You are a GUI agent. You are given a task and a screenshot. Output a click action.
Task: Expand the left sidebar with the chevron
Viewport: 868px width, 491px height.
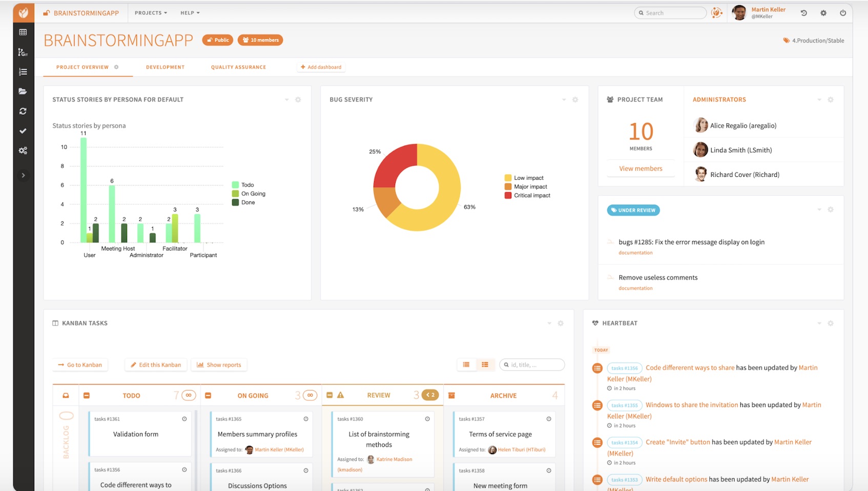(x=23, y=175)
